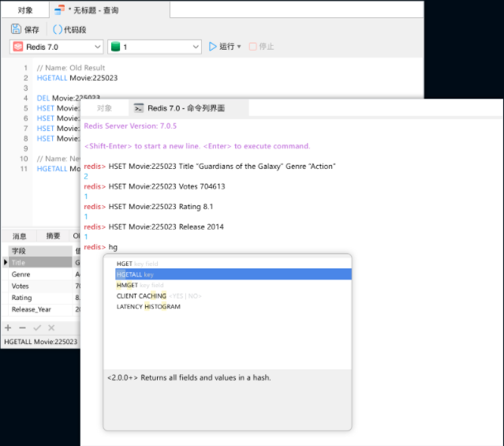Choose HGET from the autocomplete list
The width and height of the screenshot is (504, 446).
pyautogui.click(x=233, y=264)
